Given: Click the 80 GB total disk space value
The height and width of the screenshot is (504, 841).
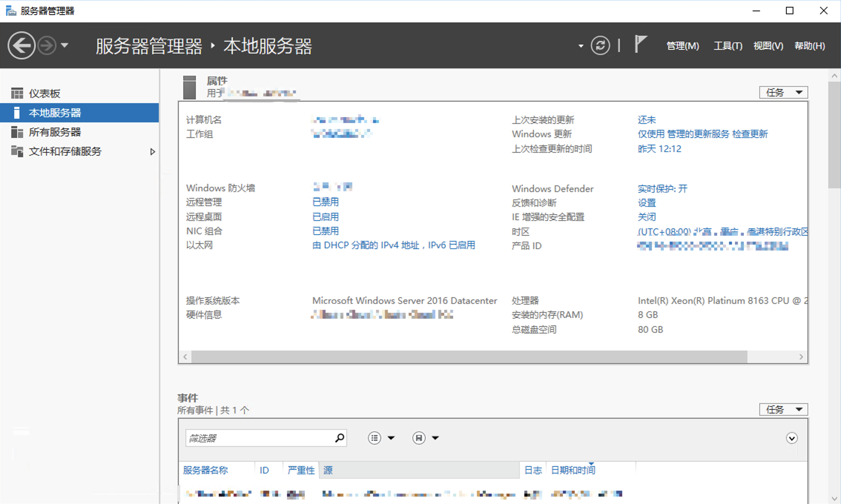Looking at the screenshot, I should click(x=650, y=329).
